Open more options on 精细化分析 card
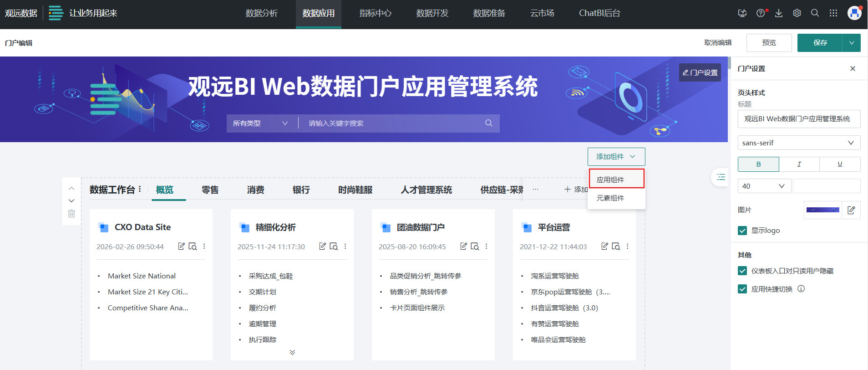This screenshot has width=868, height=370. click(345, 246)
